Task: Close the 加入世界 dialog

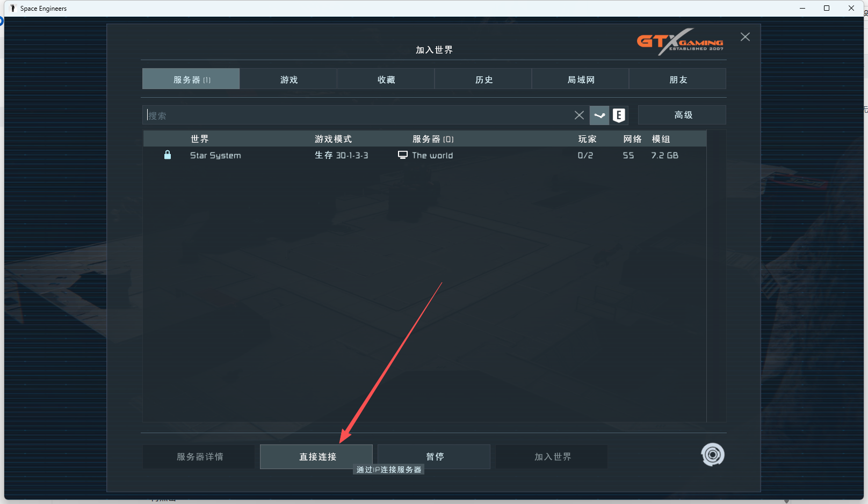Action: [x=745, y=37]
